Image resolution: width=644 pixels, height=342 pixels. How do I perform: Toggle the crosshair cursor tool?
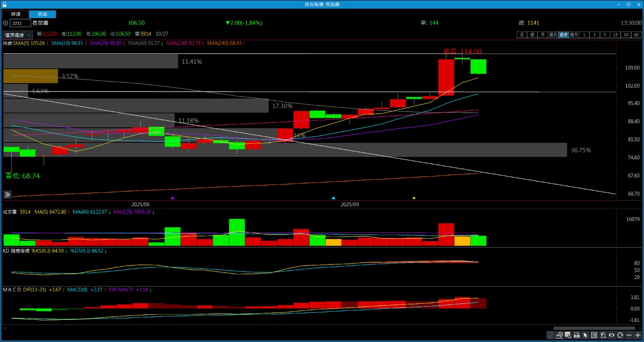[x=603, y=335]
